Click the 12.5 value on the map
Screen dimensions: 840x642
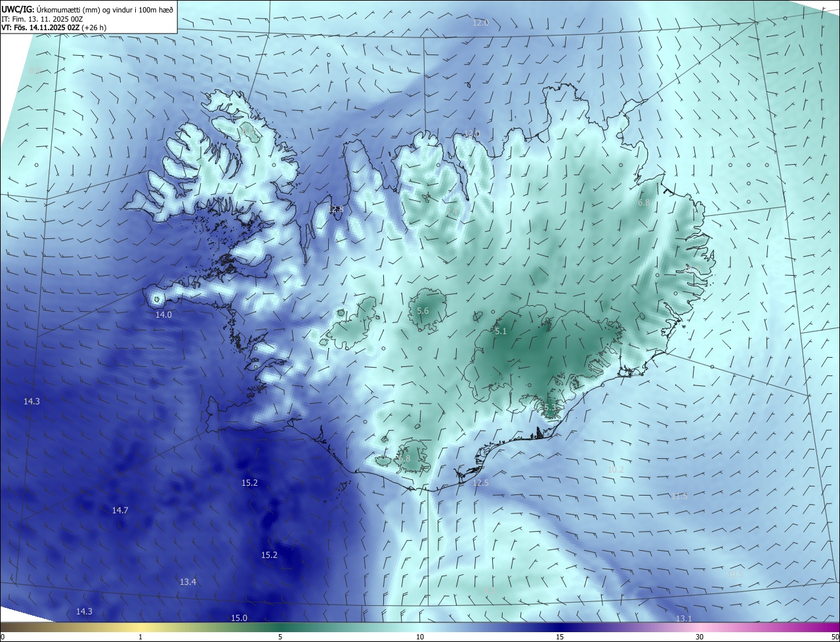click(480, 482)
